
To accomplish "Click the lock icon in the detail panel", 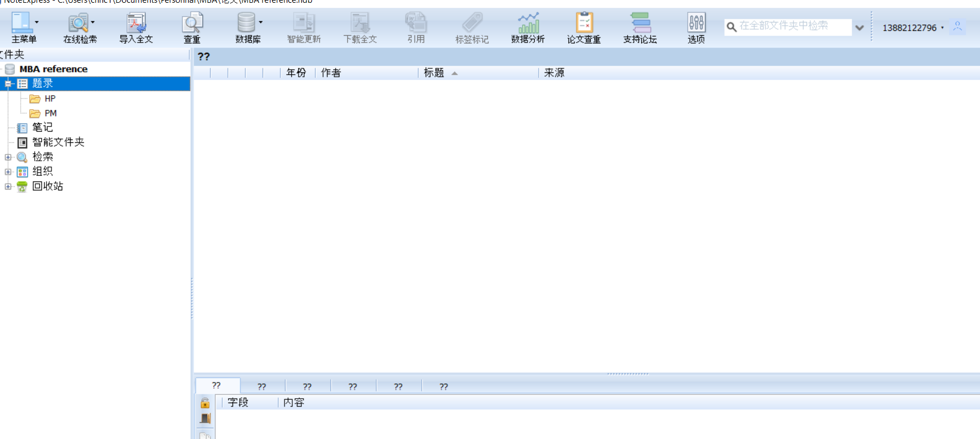I will 205,403.
